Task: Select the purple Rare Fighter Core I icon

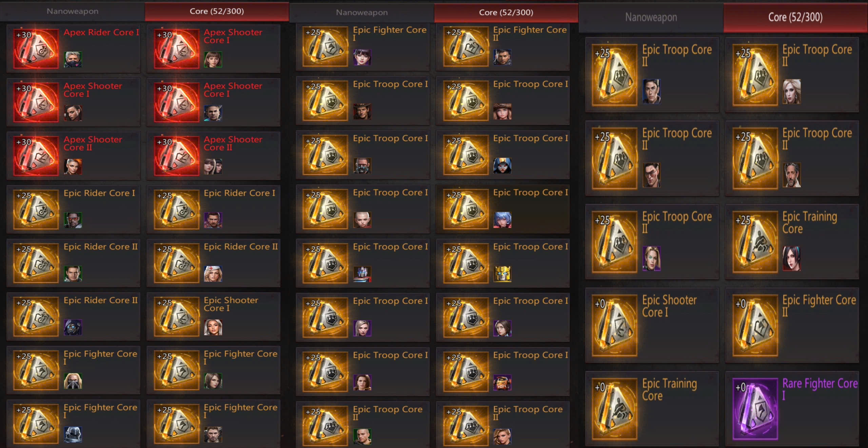Action: (x=755, y=409)
